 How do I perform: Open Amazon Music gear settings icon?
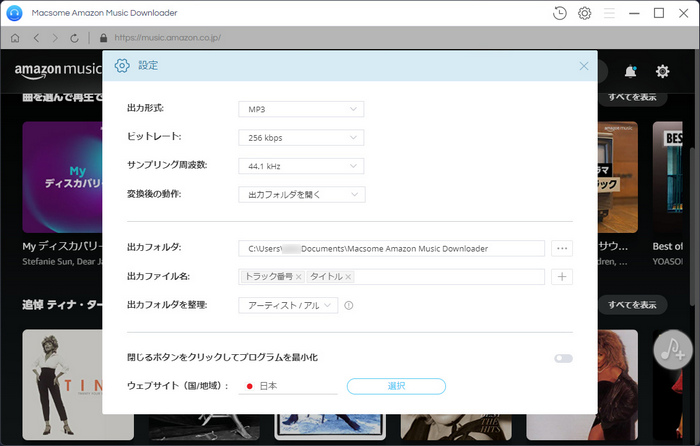click(662, 71)
